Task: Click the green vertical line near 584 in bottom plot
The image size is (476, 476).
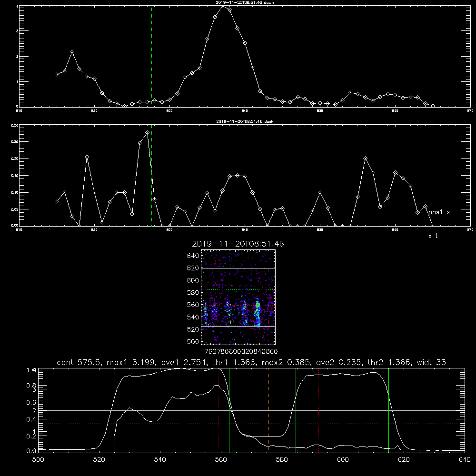Action: pyautogui.click(x=296, y=410)
